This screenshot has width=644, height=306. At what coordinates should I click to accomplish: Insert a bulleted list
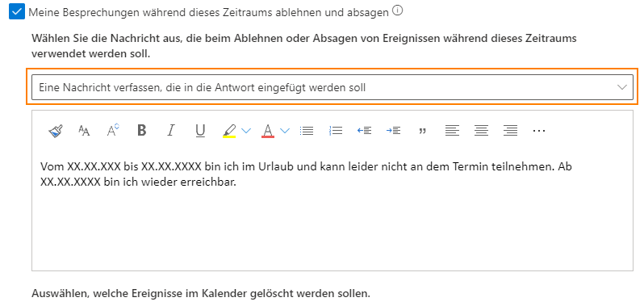point(307,131)
